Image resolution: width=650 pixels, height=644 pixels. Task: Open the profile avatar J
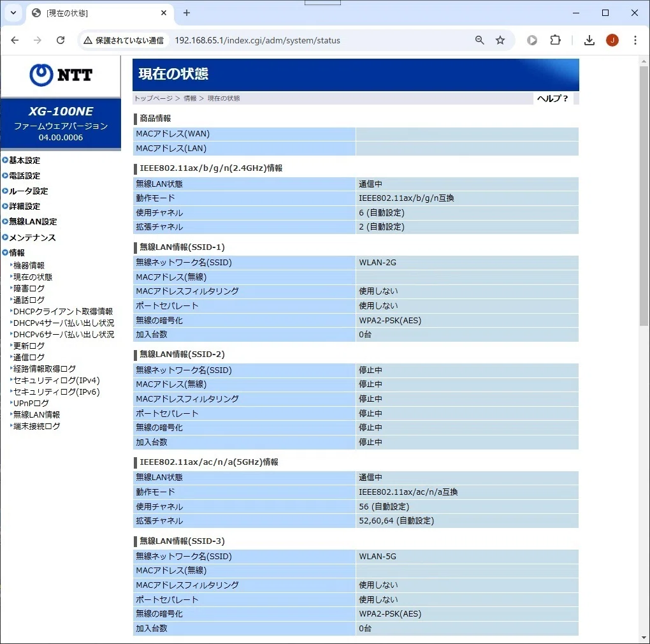[x=612, y=40]
